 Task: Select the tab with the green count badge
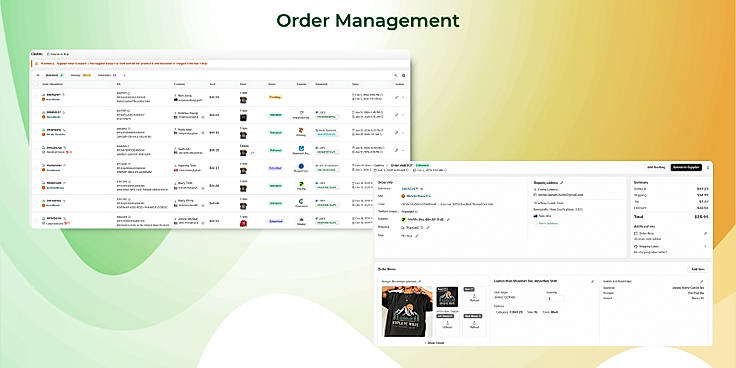tap(54, 75)
